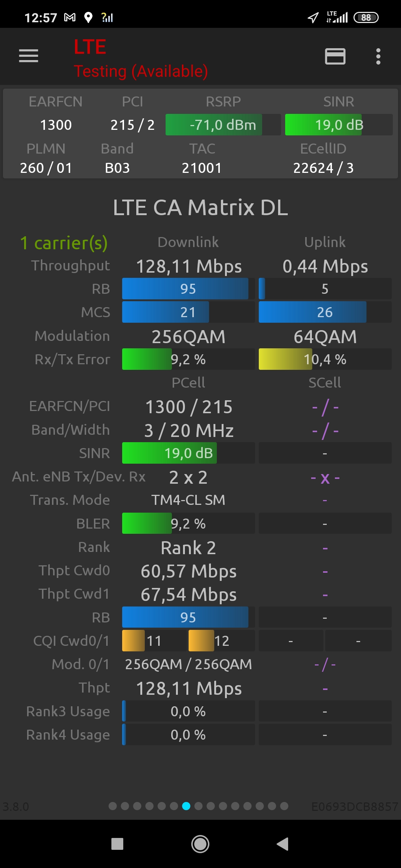Tap the LTE Testing (Available) title
Screen dimensions: 401x868
140,59
